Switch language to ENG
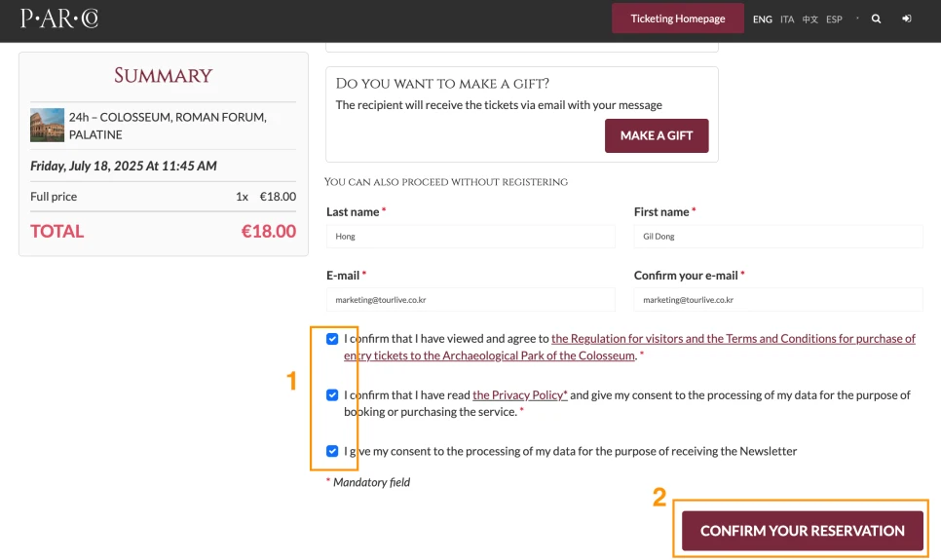 [763, 19]
